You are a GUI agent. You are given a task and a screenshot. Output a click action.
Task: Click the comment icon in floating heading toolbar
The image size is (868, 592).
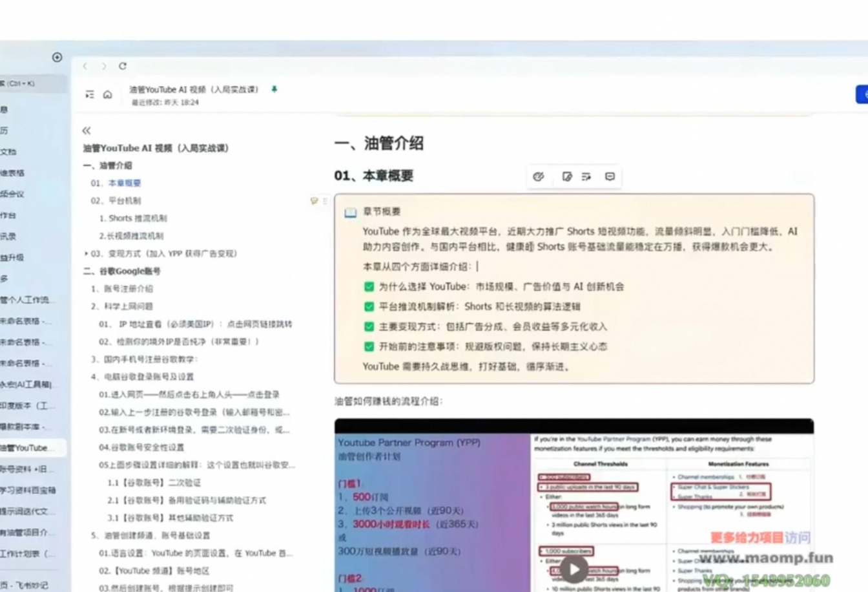pos(610,176)
